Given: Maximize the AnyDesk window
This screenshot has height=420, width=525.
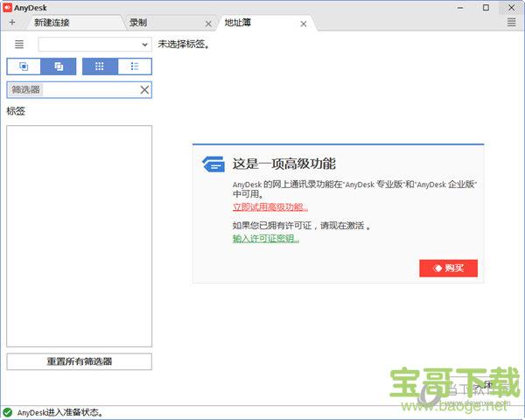Looking at the screenshot, I should 486,7.
